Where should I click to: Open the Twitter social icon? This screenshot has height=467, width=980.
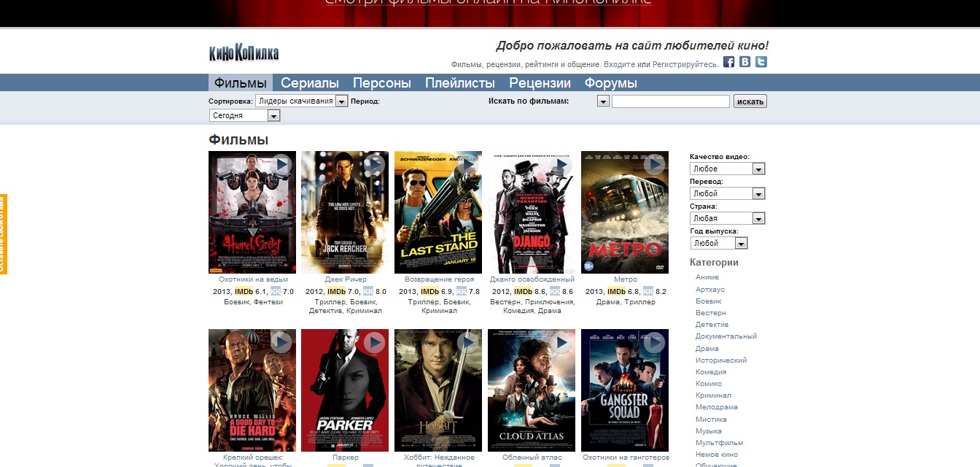pyautogui.click(x=761, y=62)
